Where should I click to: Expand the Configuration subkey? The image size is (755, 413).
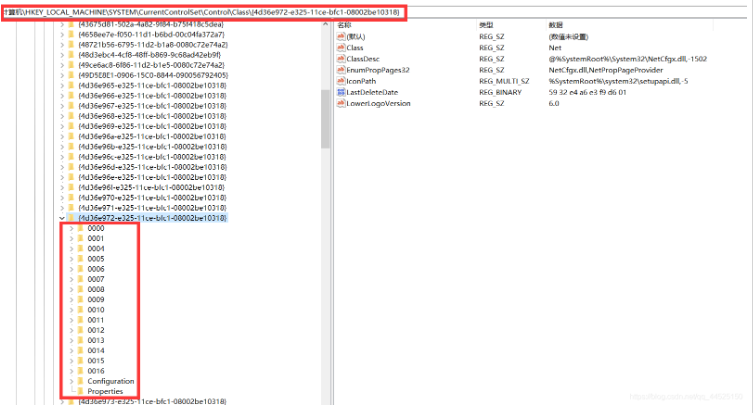point(71,381)
